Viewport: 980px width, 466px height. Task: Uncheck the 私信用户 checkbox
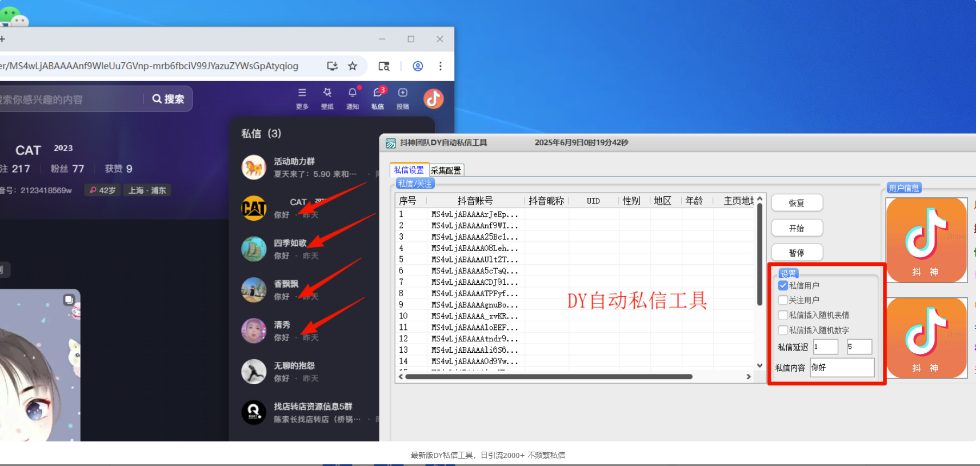[783, 285]
